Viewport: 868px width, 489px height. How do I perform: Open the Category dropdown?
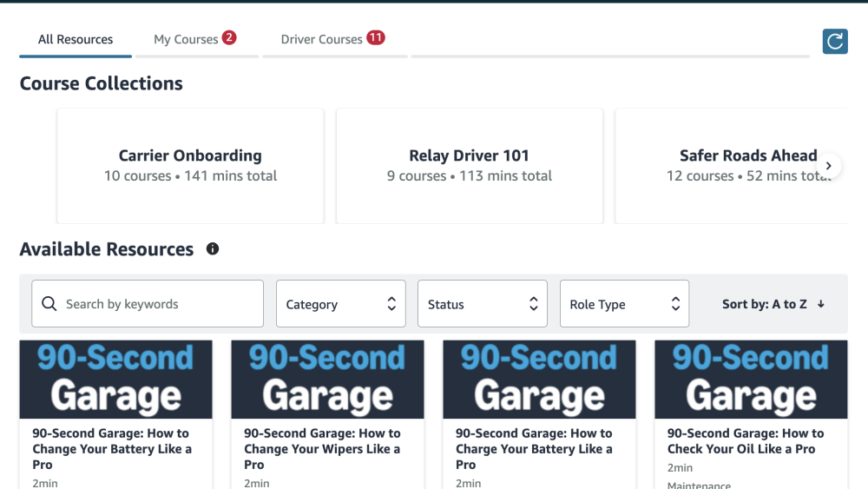coord(340,303)
